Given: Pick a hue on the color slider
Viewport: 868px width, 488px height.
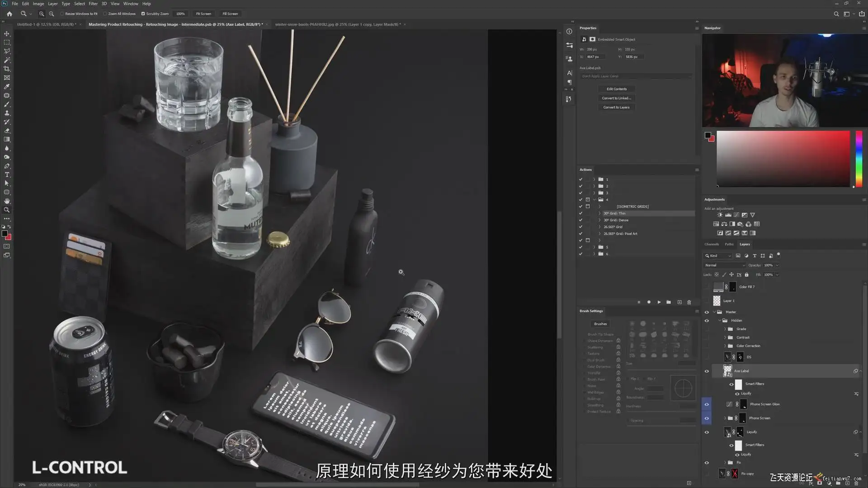Looking at the screenshot, I should (x=859, y=158).
